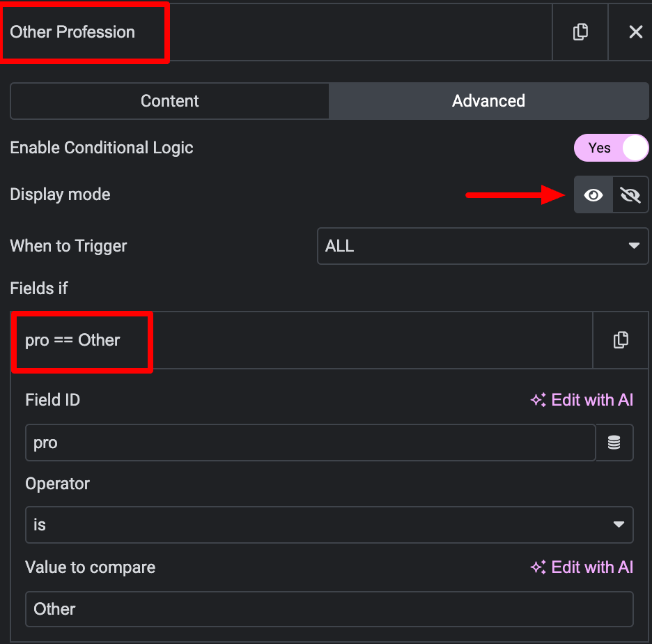
Task: Open dynamic tags for Field ID
Action: (x=614, y=443)
